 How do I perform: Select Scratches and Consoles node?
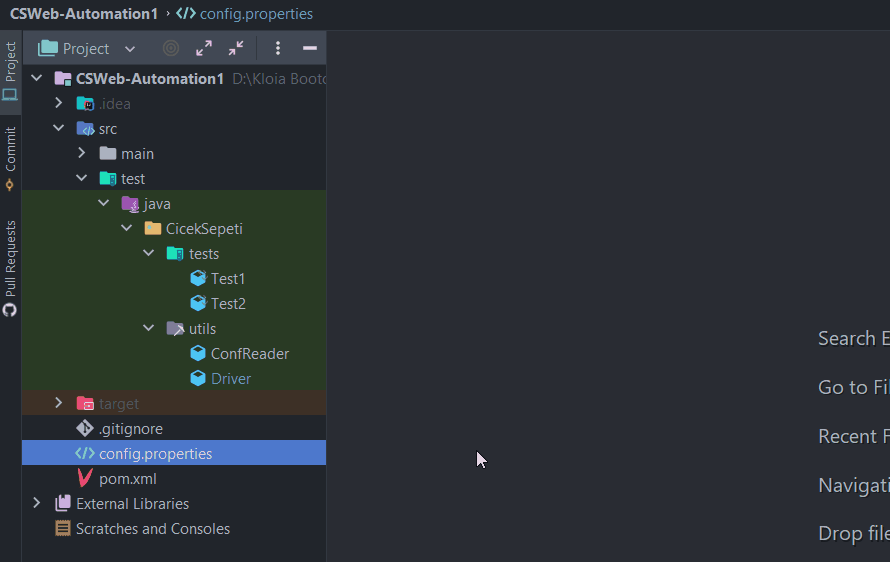pyautogui.click(x=153, y=529)
